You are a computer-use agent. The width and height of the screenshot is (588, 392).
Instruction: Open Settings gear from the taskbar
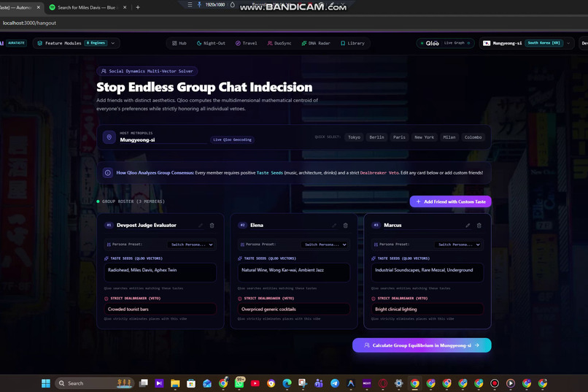coord(398,383)
